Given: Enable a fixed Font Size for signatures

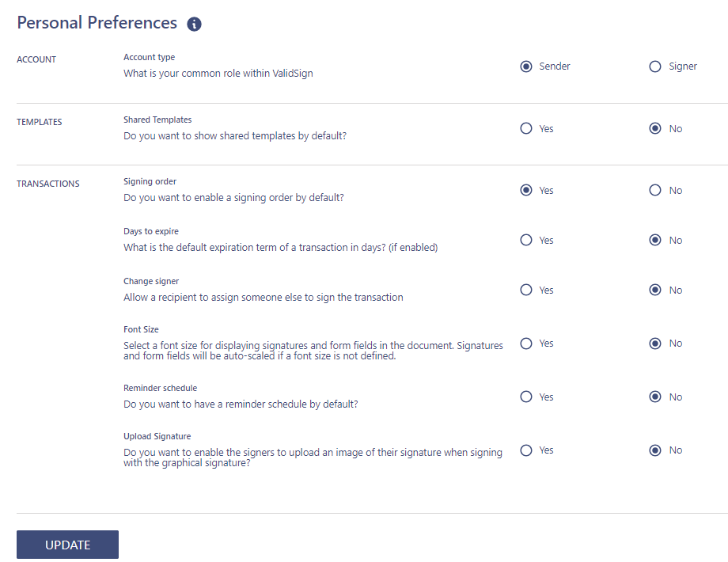Looking at the screenshot, I should coord(526,343).
